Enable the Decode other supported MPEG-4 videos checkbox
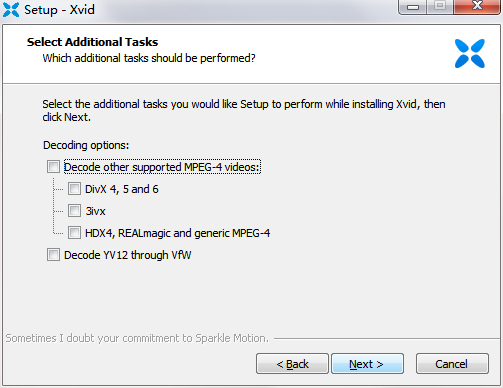Image resolution: width=503 pixels, height=388 pixels. point(53,167)
